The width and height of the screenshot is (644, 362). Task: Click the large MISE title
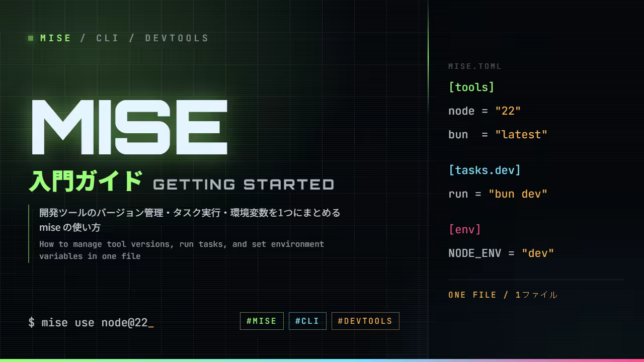click(x=130, y=127)
